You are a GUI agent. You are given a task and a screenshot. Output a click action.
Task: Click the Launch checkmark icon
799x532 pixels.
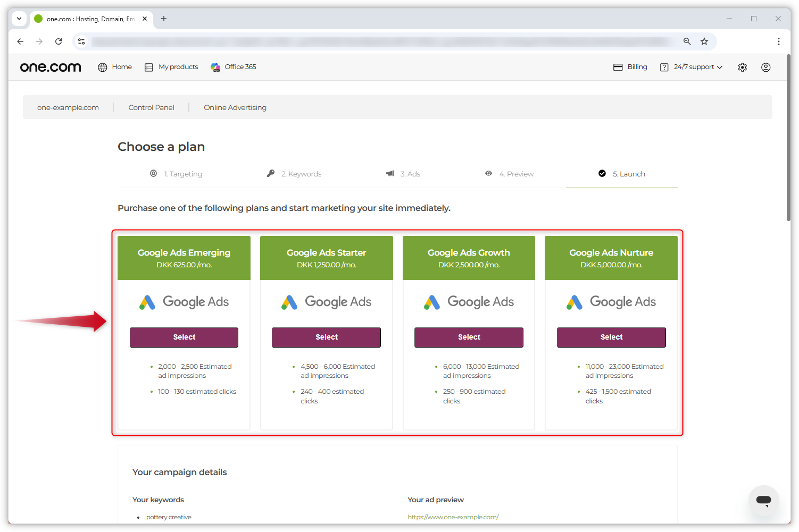click(602, 173)
